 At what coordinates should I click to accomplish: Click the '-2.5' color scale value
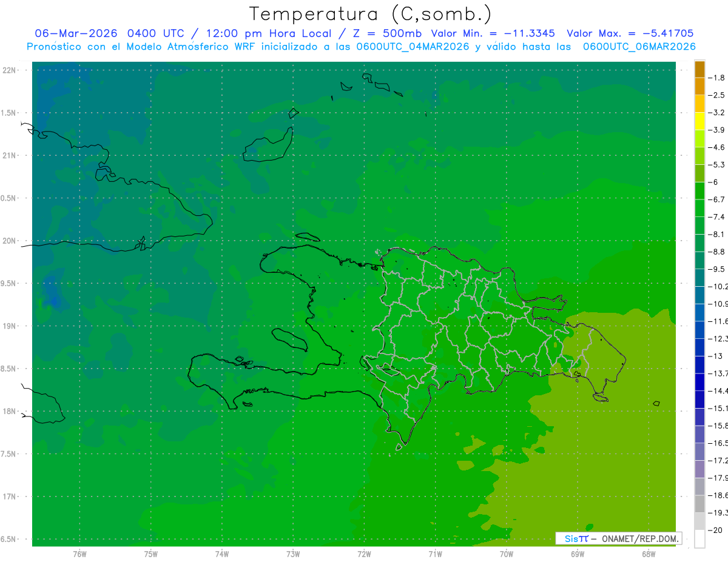(x=717, y=95)
